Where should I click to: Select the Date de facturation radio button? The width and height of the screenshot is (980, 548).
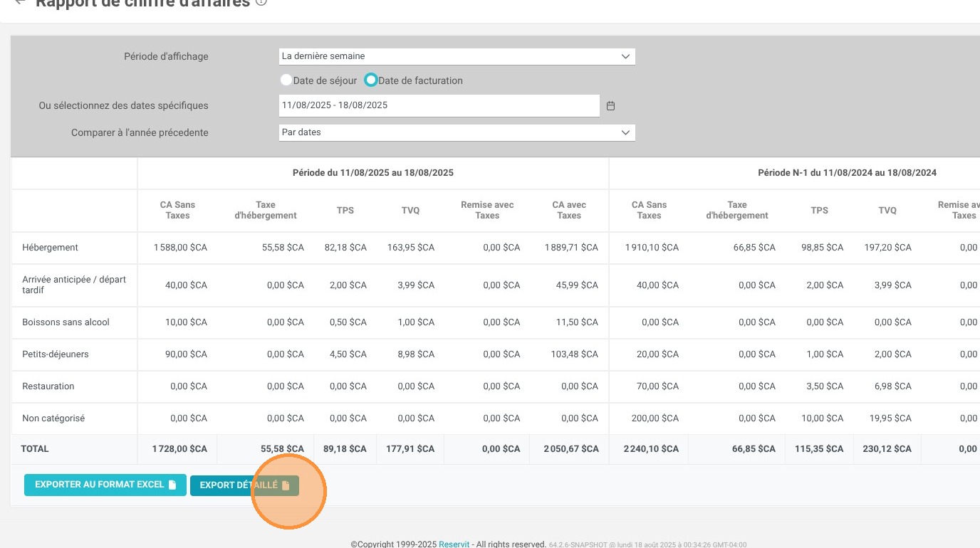coord(370,80)
